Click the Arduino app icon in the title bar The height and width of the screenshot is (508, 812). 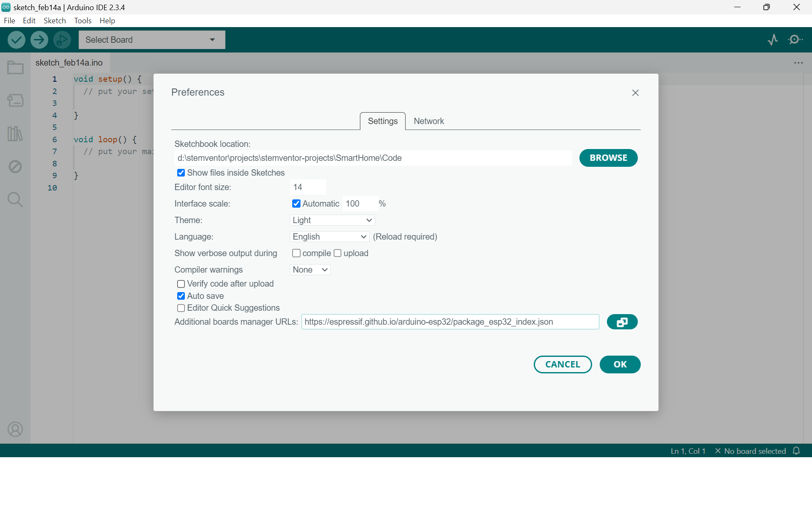tap(6, 7)
